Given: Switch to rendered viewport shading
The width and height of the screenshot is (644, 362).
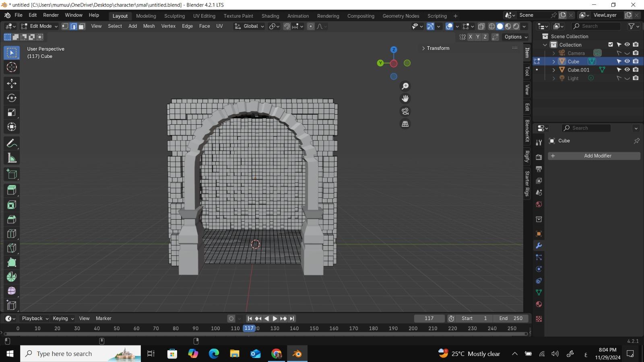Looking at the screenshot, I should [516, 26].
